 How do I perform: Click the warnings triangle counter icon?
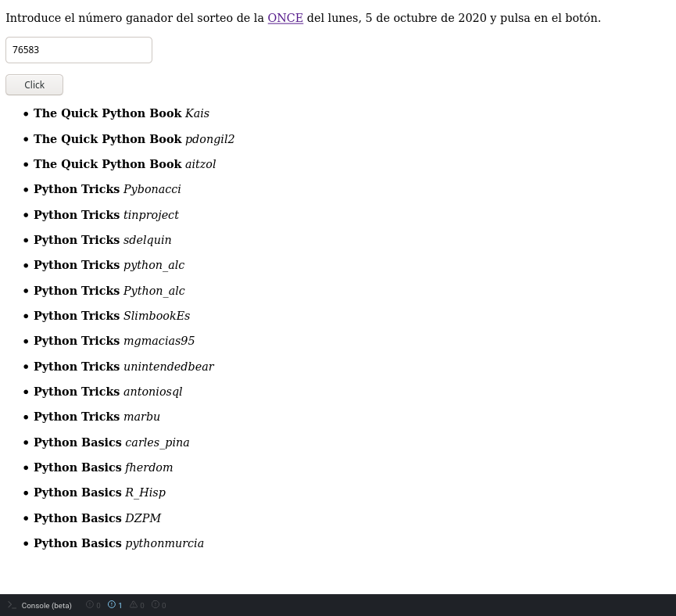(134, 605)
